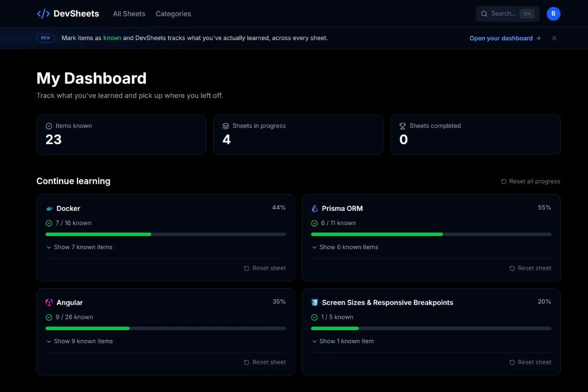Viewport: 588px width, 392px height.
Task: Click the green 'known' link in banner
Action: 112,38
